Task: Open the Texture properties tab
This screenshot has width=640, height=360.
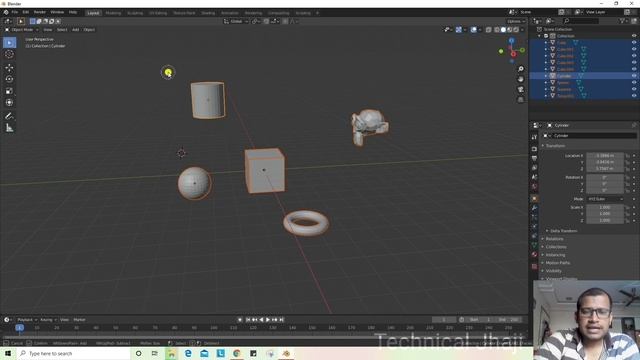Action: coord(534,267)
